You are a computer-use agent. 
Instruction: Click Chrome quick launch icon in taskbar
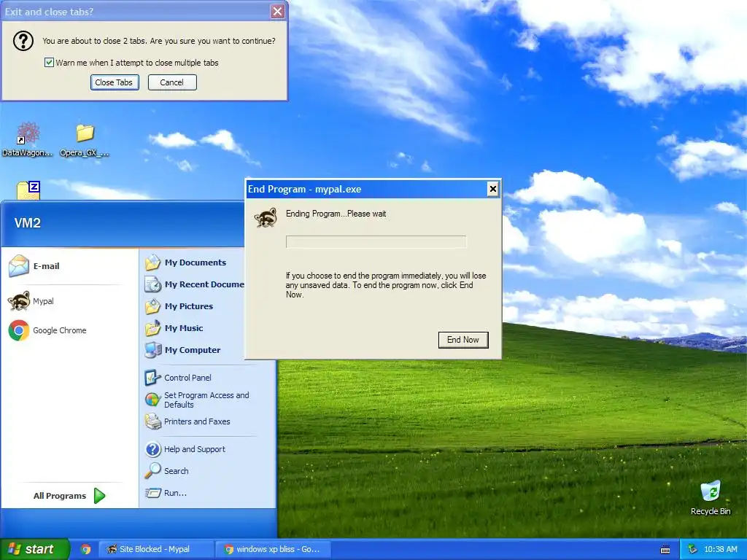coord(86,549)
